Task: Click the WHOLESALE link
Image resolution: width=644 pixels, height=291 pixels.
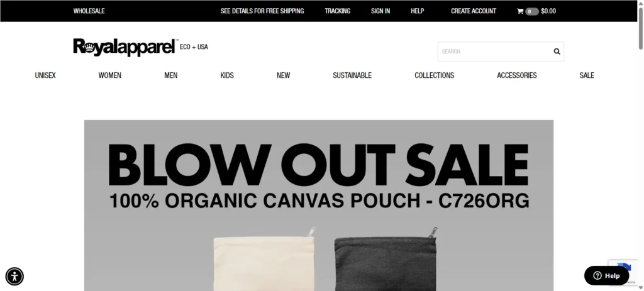Action: [89, 11]
